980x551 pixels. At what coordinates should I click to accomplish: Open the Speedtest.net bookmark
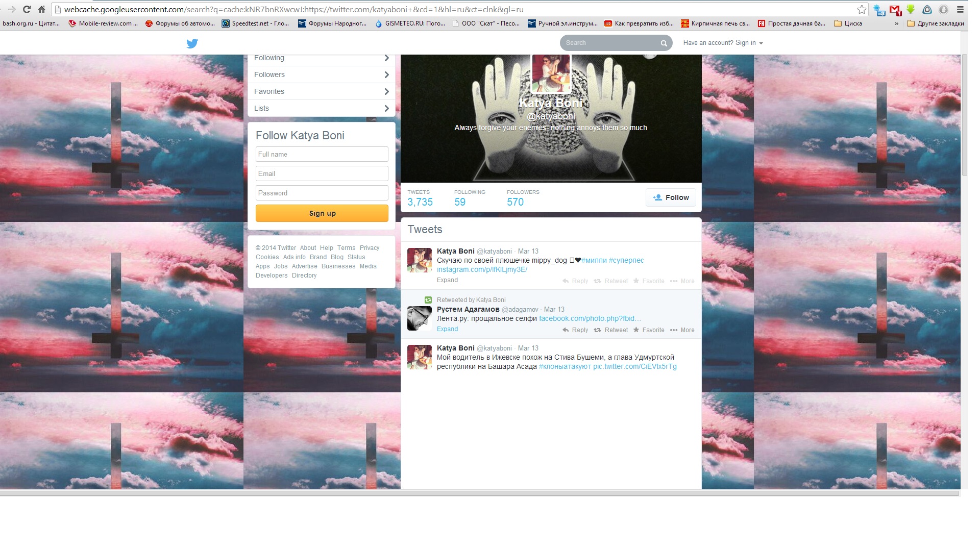pyautogui.click(x=255, y=23)
